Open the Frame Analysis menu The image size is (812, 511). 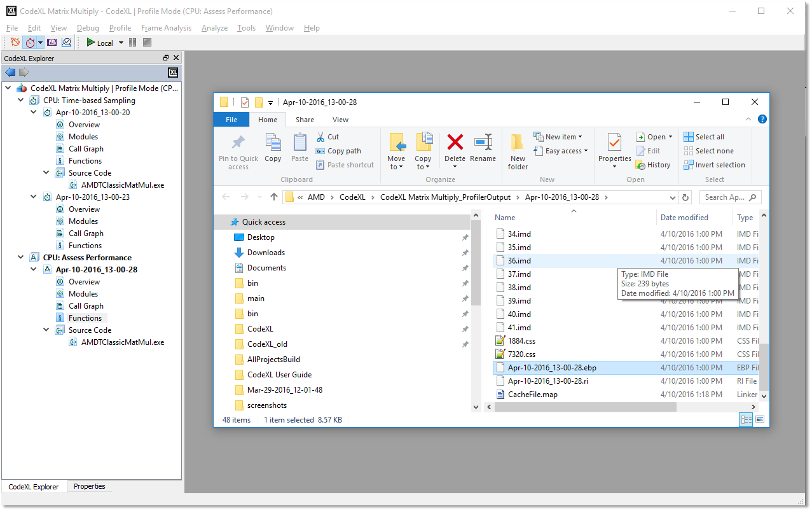[x=166, y=28]
